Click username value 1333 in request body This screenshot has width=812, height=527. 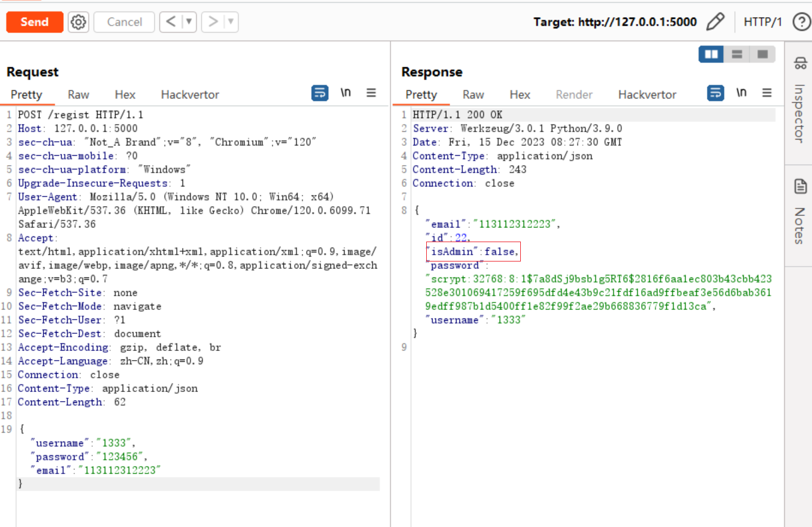tap(114, 443)
